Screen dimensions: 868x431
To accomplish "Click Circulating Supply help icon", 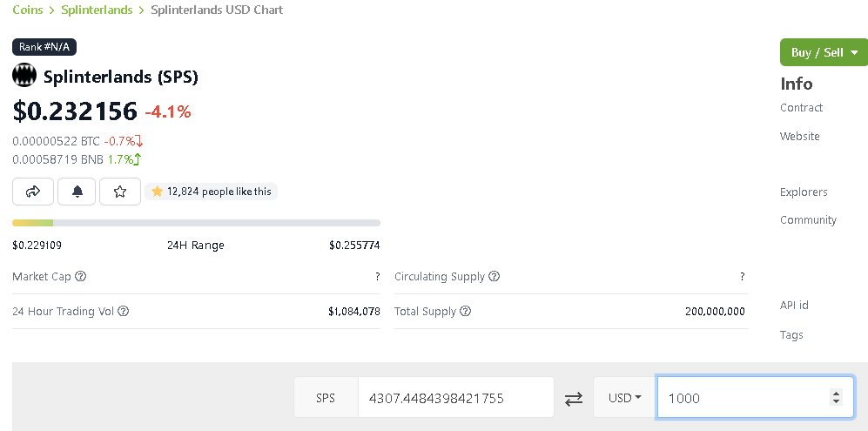I will [x=495, y=276].
